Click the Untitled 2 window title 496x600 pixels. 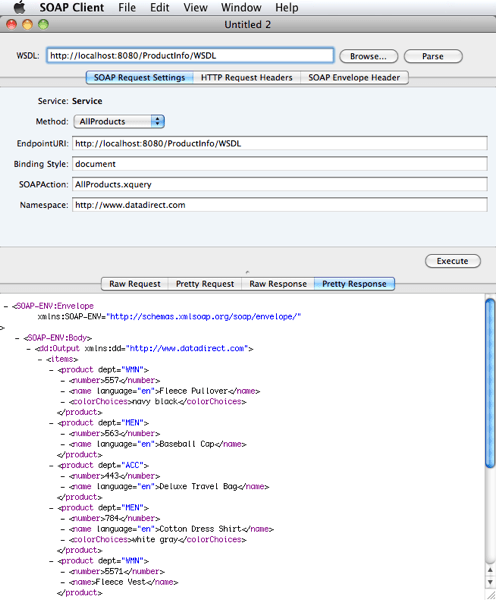click(248, 24)
